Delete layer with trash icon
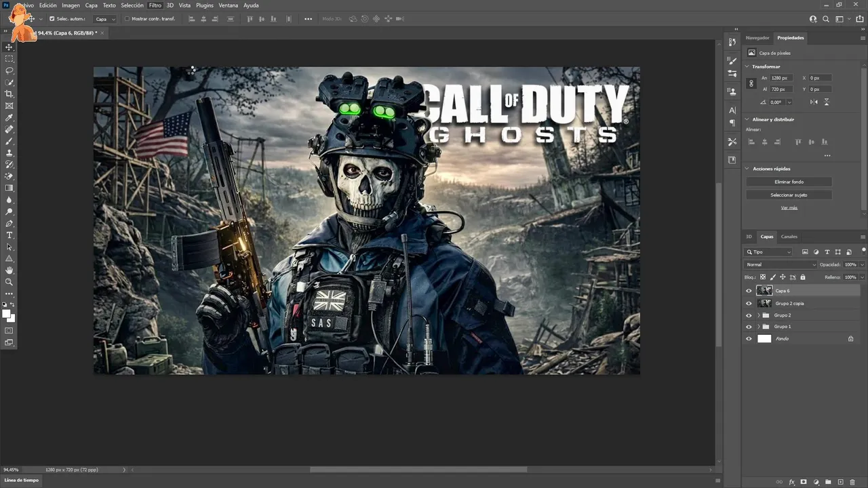This screenshot has height=488, width=868. (x=852, y=482)
